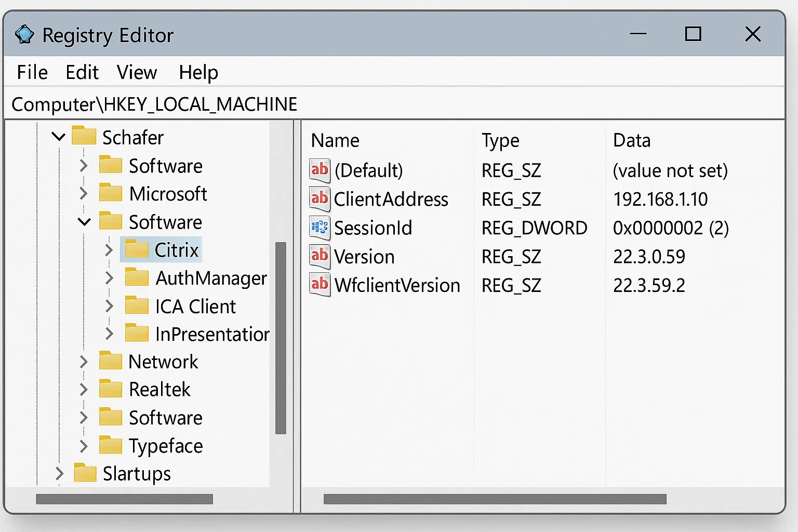Expand the Network key
This screenshot has height=532, width=798.
point(83,361)
